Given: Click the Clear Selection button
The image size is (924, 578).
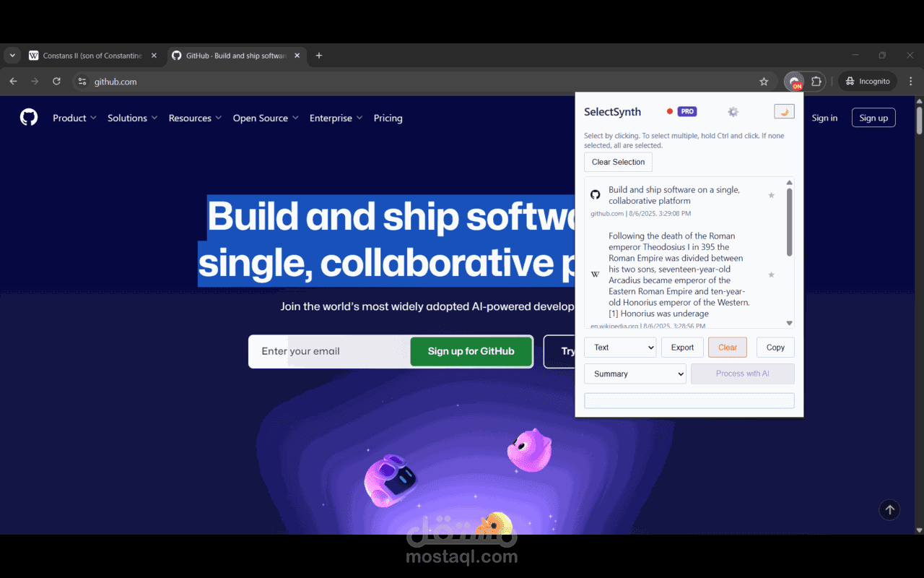Looking at the screenshot, I should click(x=618, y=162).
